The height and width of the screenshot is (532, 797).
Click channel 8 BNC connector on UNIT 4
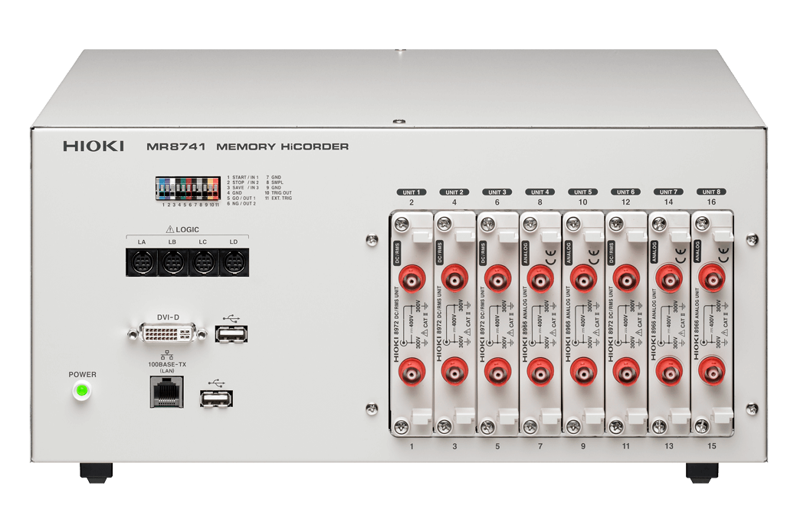(x=540, y=277)
